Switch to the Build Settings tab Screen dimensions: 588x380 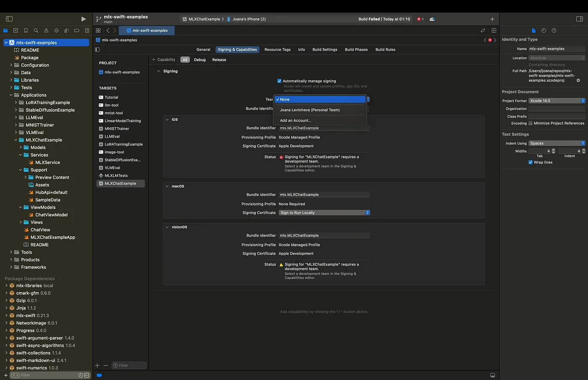click(325, 50)
